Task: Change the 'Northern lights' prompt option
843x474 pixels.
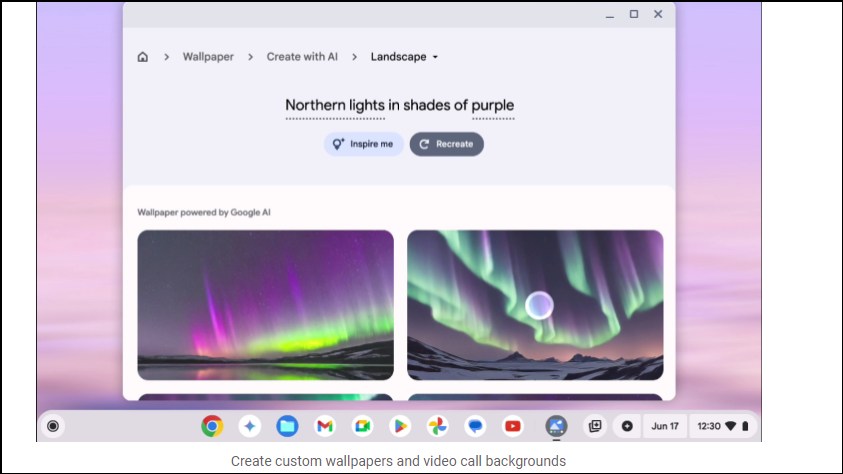Action: pos(335,106)
